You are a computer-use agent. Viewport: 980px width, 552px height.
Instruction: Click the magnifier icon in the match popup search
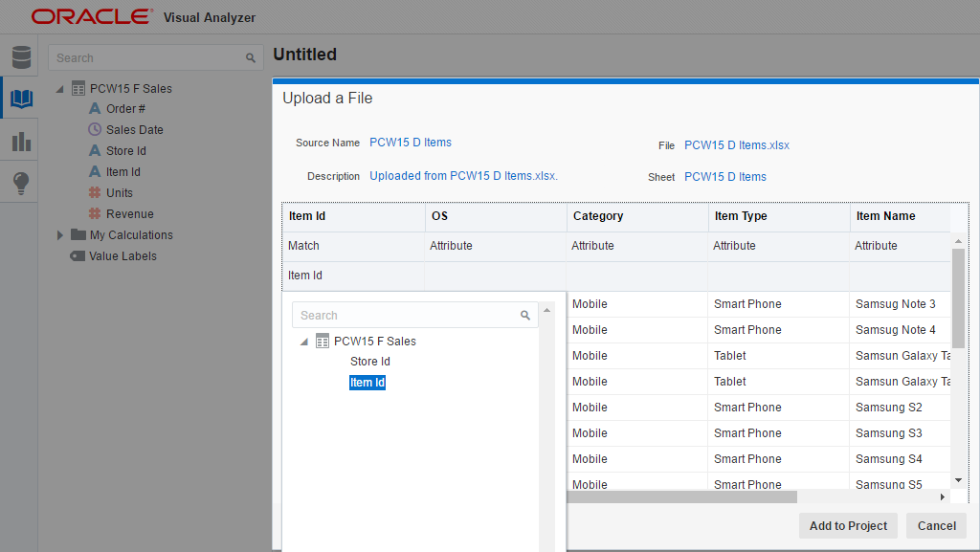[525, 316]
